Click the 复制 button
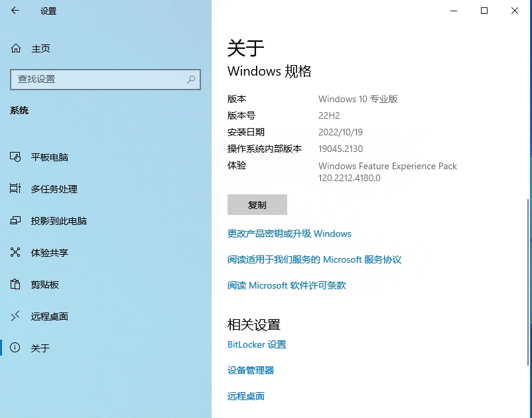The image size is (532, 418). (x=257, y=204)
